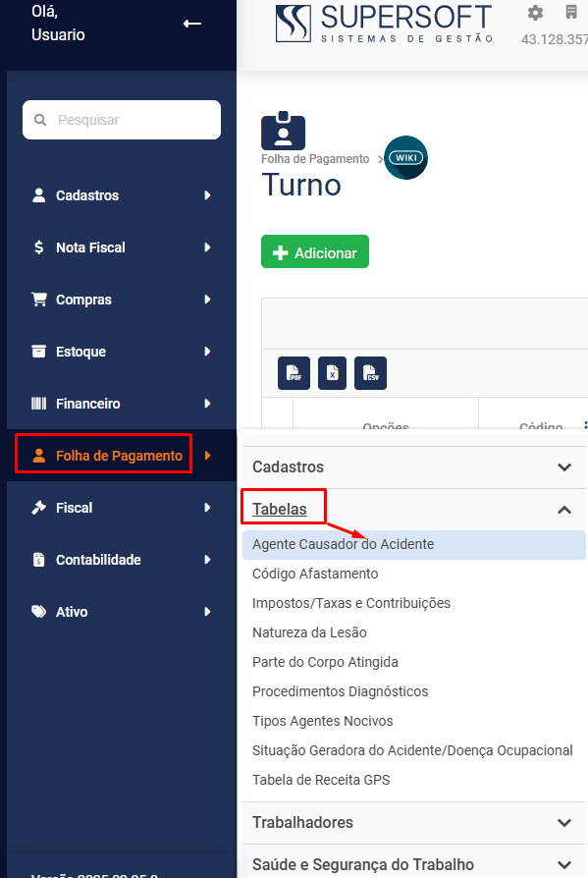Viewport: 588px width, 878px height.
Task: Collapse the Tabelas section
Action: click(564, 510)
